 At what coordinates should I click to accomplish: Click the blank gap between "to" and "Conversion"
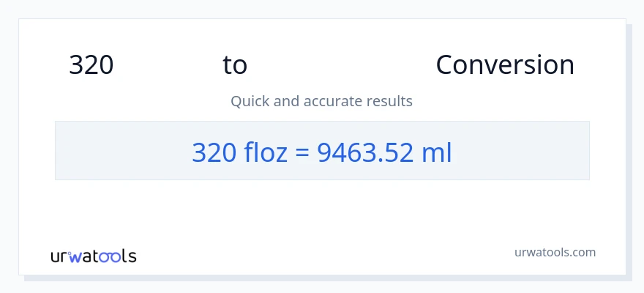pyautogui.click(x=340, y=65)
